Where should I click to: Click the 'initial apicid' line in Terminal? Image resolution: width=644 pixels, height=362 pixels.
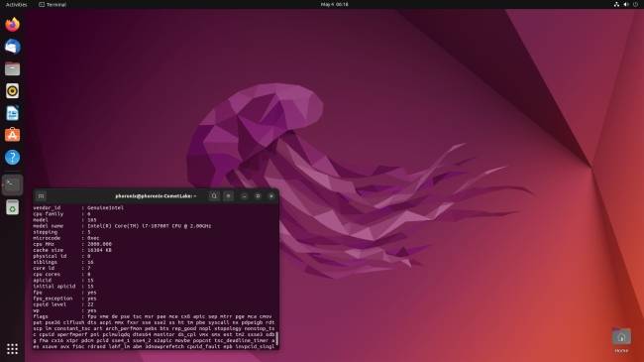point(63,286)
